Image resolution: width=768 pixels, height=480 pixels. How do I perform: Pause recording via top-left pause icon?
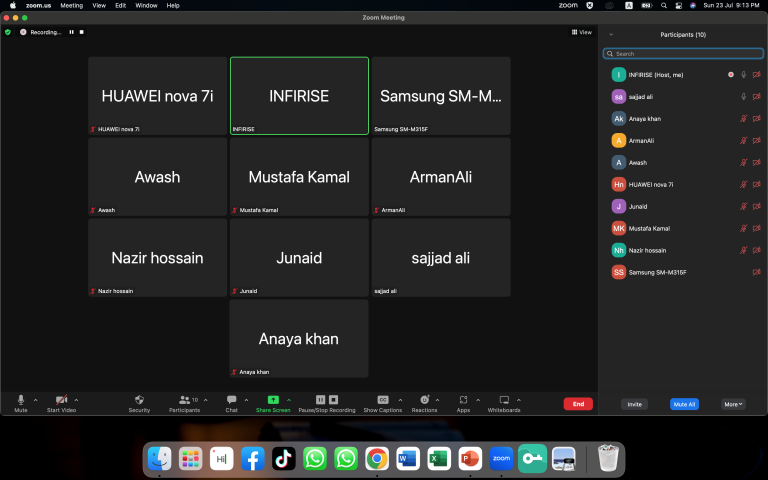pyautogui.click(x=72, y=32)
